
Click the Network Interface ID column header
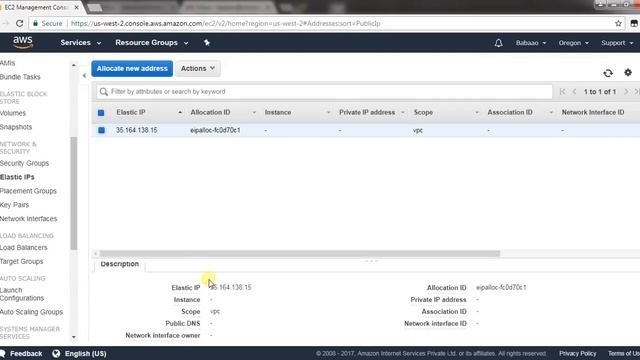593,112
